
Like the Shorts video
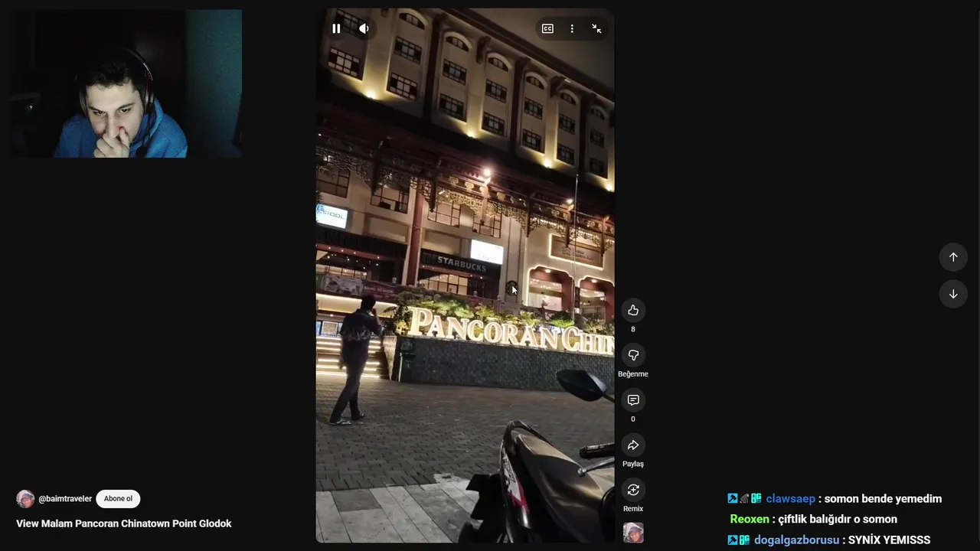point(633,310)
